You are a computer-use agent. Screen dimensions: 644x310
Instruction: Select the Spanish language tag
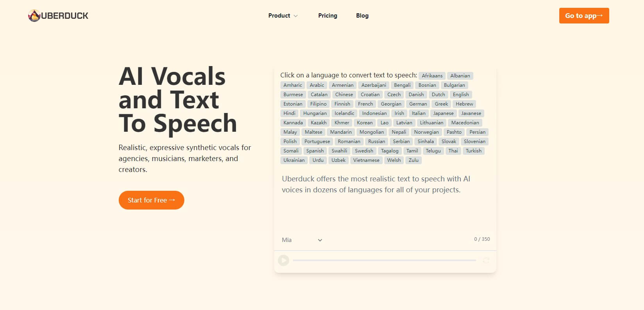coord(315,151)
